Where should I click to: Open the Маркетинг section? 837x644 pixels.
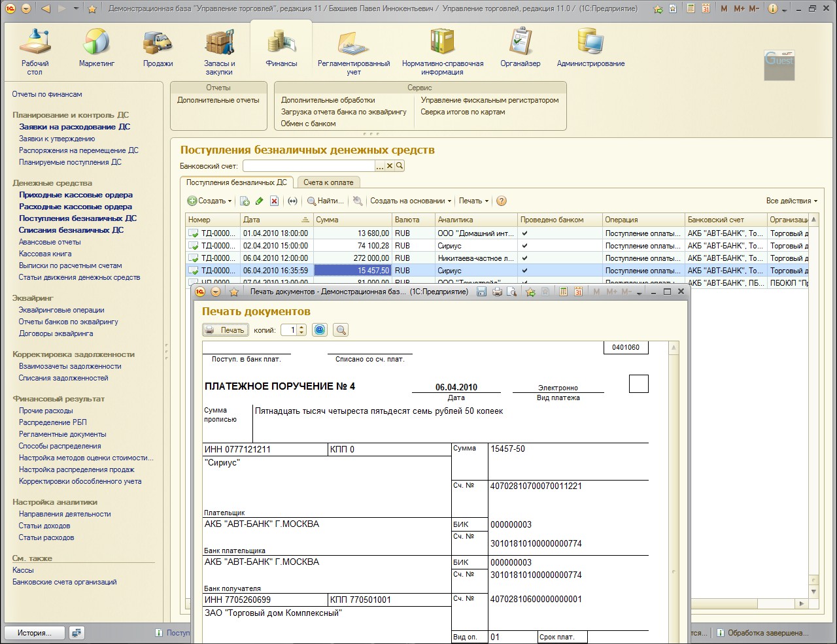click(x=97, y=49)
